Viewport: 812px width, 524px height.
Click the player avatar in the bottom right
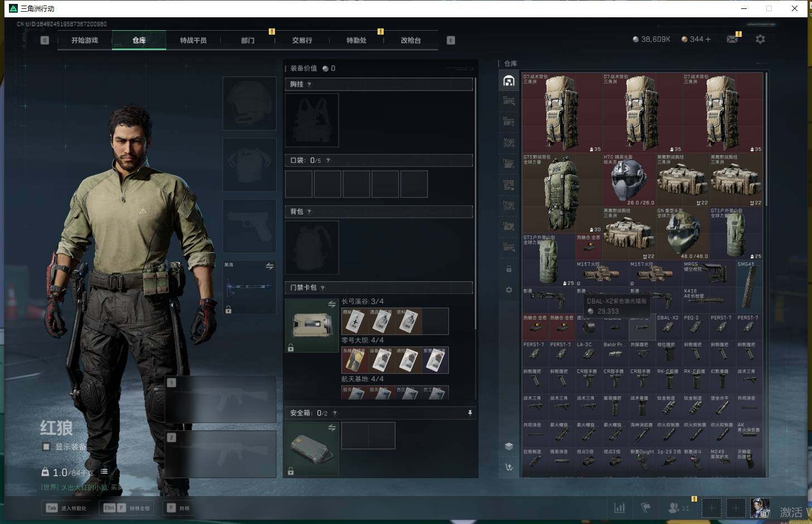[760, 508]
